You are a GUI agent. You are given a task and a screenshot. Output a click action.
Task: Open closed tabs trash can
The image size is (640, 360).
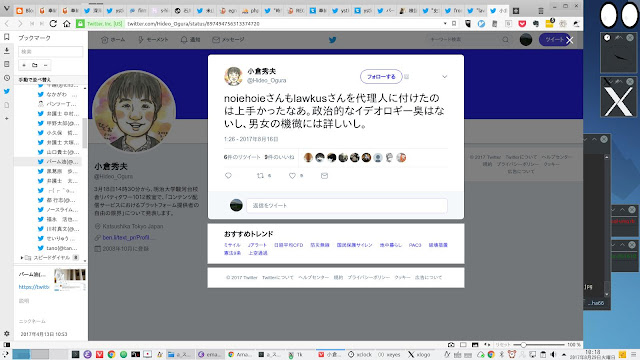[x=541, y=11]
